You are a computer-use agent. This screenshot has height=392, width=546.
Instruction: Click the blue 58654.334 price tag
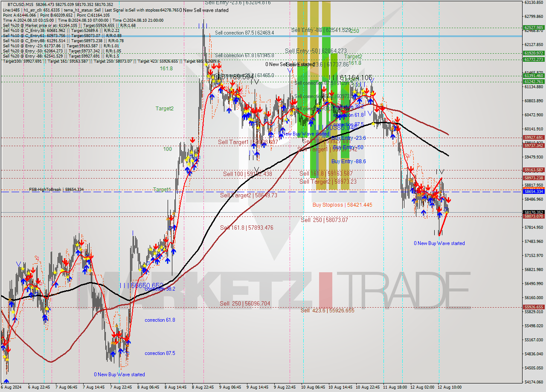coord(534,192)
